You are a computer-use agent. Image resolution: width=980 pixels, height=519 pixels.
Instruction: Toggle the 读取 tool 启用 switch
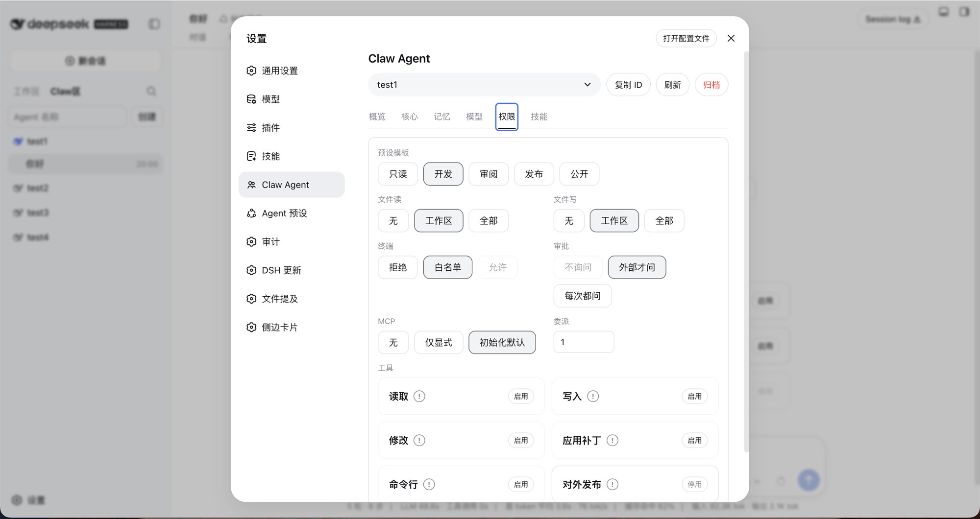pyautogui.click(x=521, y=396)
